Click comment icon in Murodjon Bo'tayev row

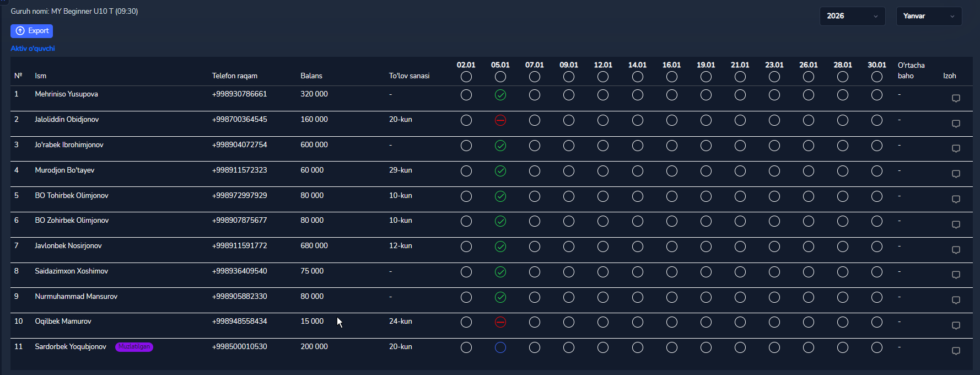pyautogui.click(x=956, y=174)
